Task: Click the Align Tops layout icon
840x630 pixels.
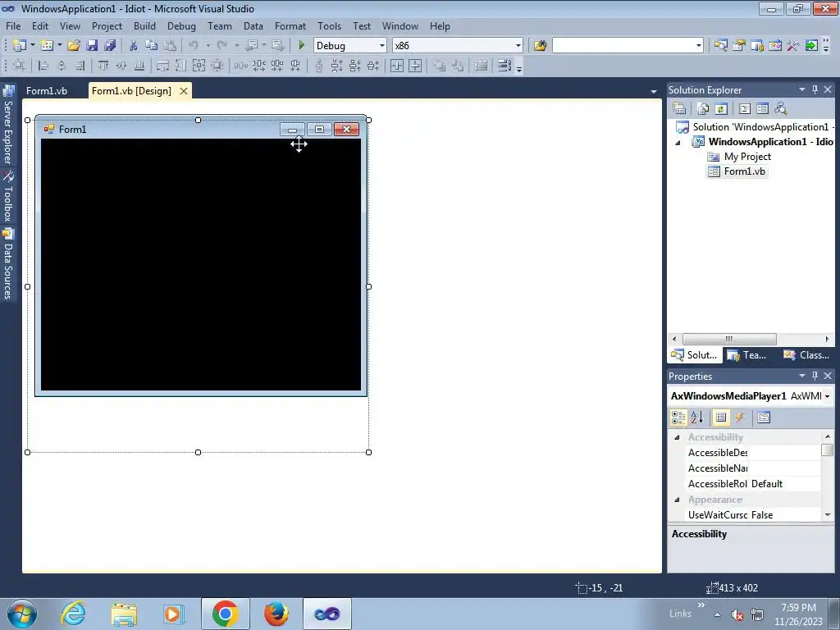Action: click(103, 66)
